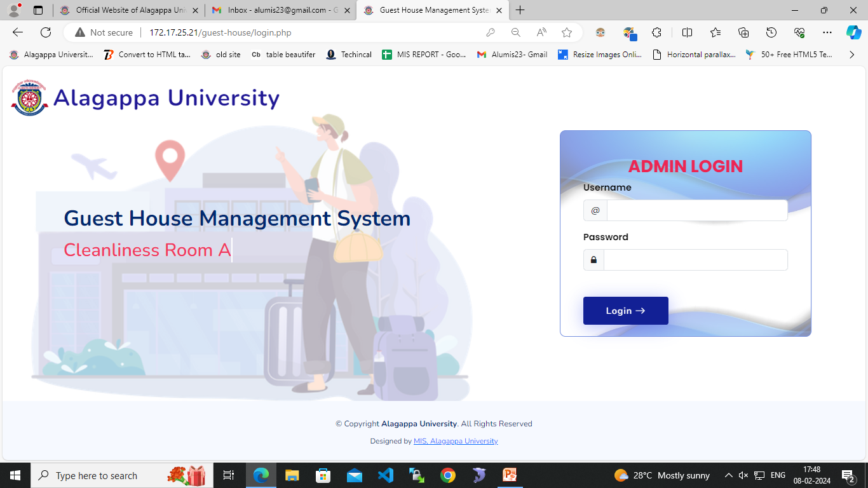Open the Techincal bookmark
The width and height of the screenshot is (868, 488).
point(349,55)
